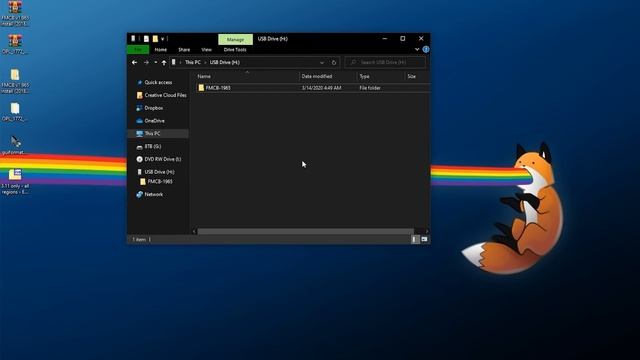Select This PC in the address path

193,62
